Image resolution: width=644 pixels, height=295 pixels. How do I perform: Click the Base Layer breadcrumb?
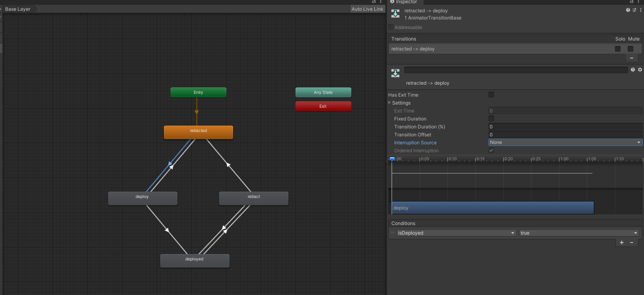pos(18,9)
